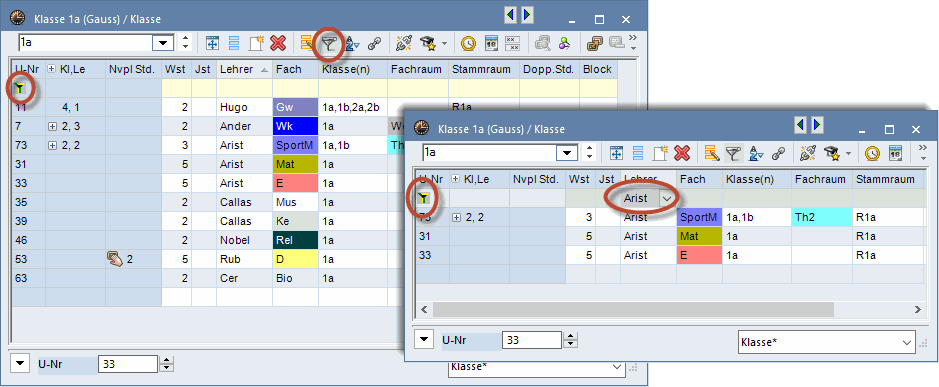Click A-Z sort icon in front window toolbar
Viewport: 939px width, 387px height.
756,153
